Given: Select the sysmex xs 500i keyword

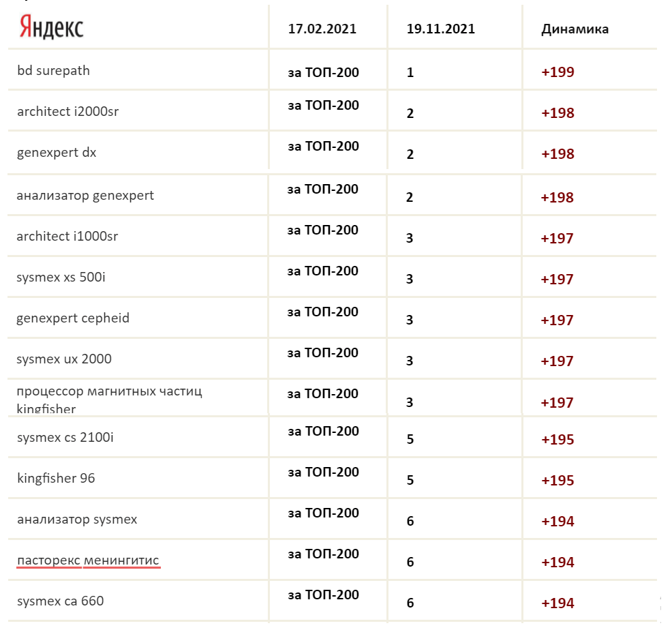Looking at the screenshot, I should point(61,277).
